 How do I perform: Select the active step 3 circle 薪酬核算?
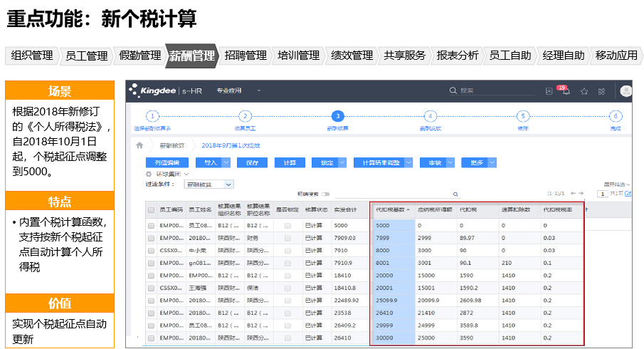click(337, 116)
